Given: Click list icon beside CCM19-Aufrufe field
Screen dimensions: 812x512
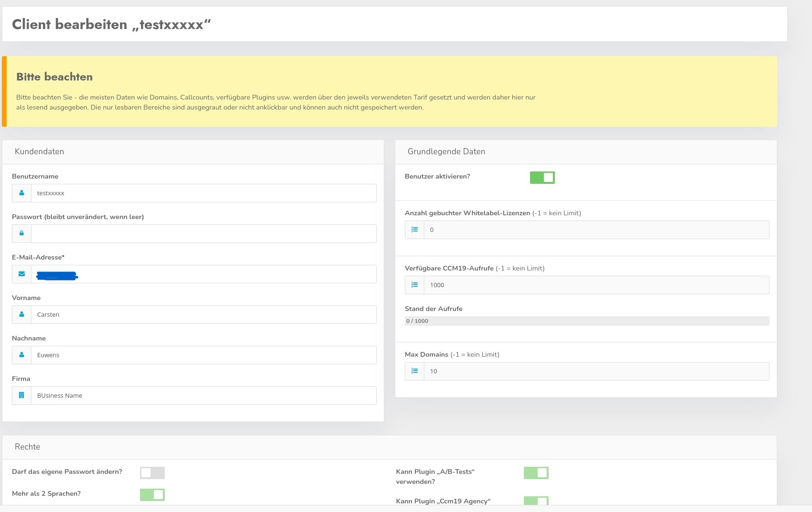Looking at the screenshot, I should [x=414, y=285].
